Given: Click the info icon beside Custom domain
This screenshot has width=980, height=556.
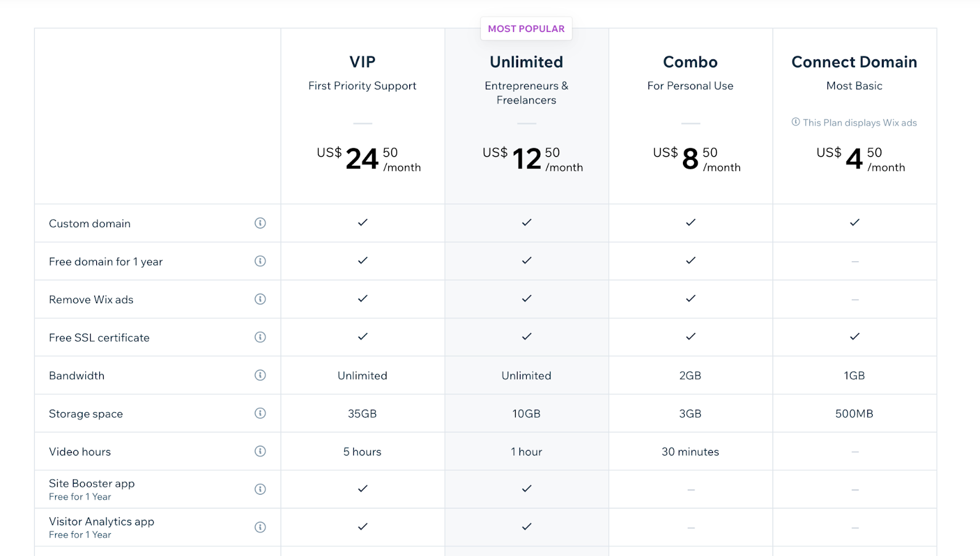Looking at the screenshot, I should (x=260, y=223).
